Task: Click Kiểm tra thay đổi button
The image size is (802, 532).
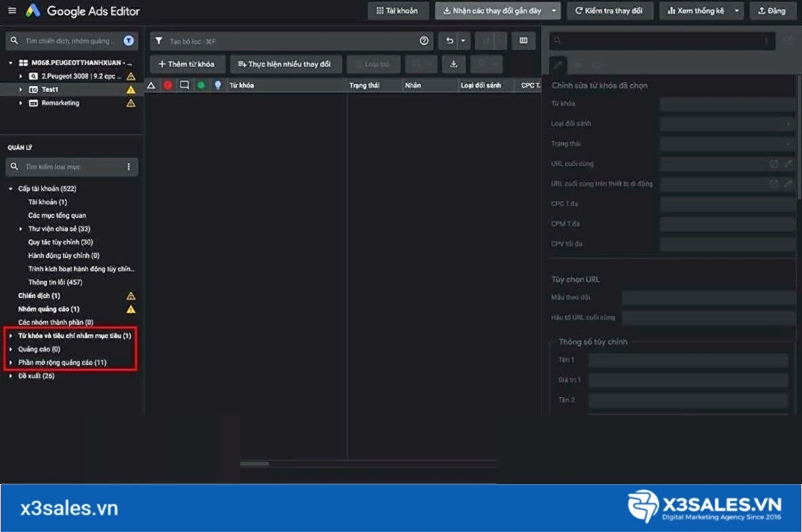Action: [x=610, y=11]
